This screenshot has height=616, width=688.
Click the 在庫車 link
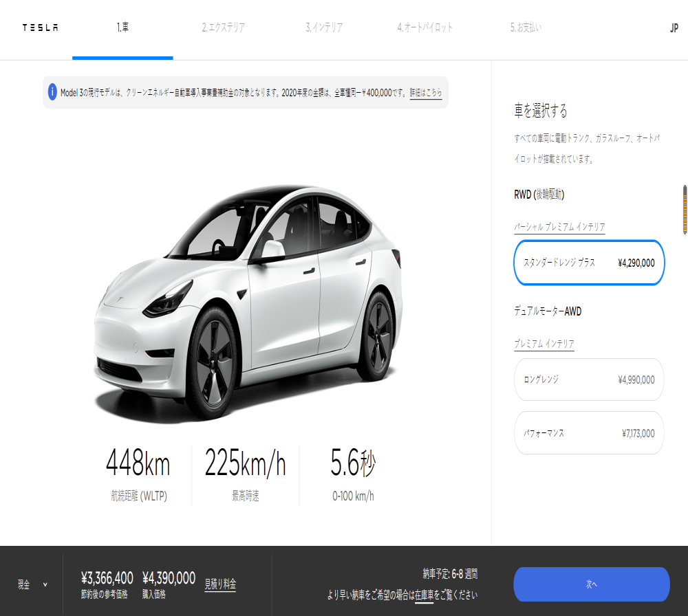coord(424,595)
